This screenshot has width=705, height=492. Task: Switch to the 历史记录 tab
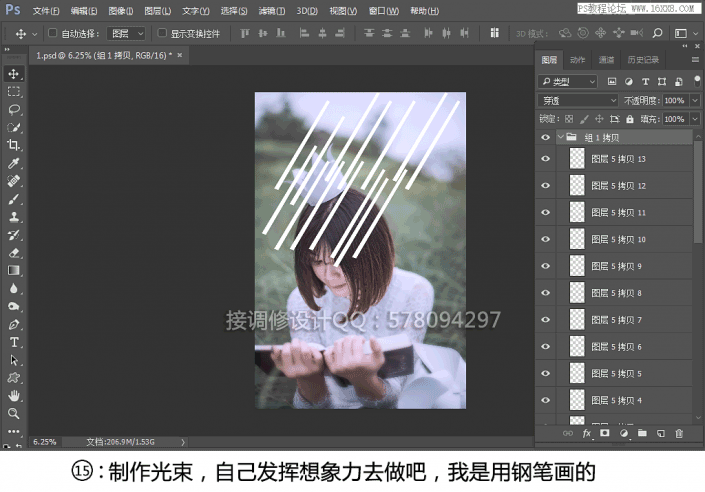pos(644,60)
